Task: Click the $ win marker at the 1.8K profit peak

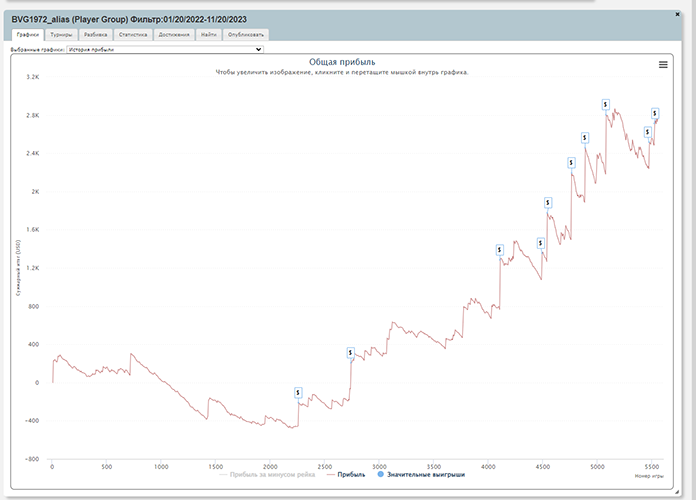Action: [548, 203]
